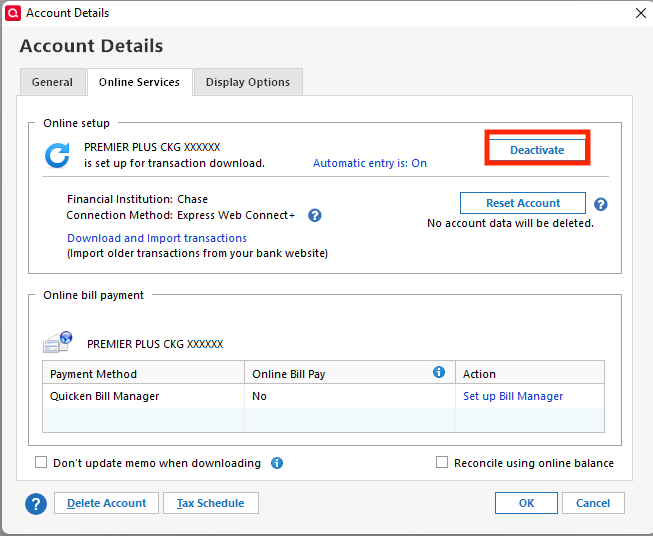Click Download and Import transactions link

tap(157, 238)
